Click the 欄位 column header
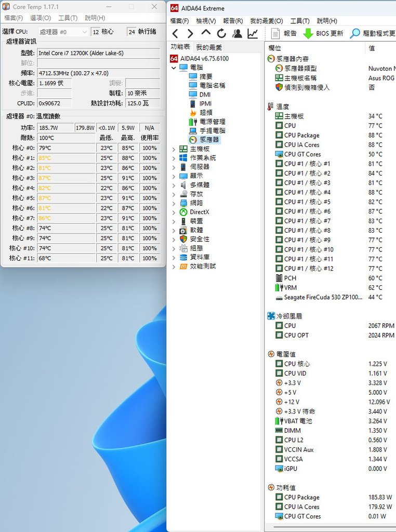Viewport: 396px width, 532px height. (x=315, y=48)
